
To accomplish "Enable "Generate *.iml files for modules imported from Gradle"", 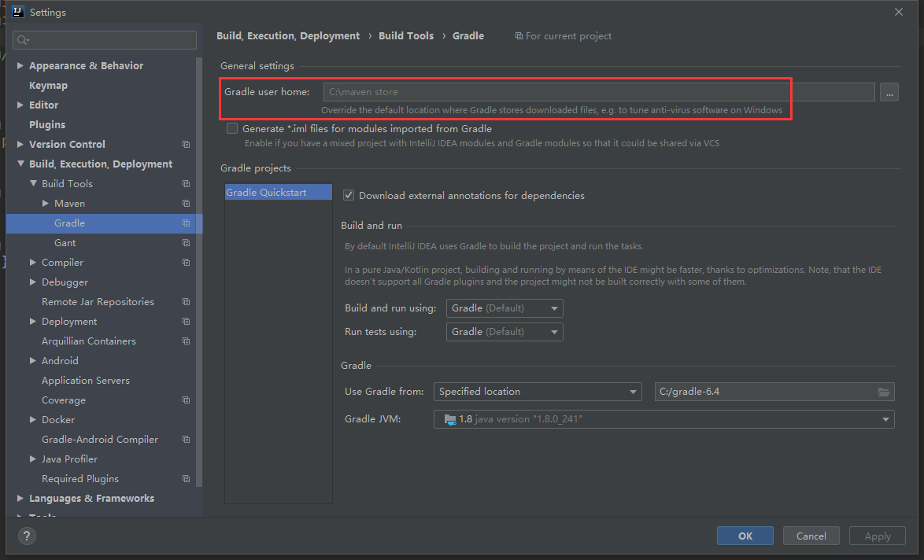I will click(232, 128).
